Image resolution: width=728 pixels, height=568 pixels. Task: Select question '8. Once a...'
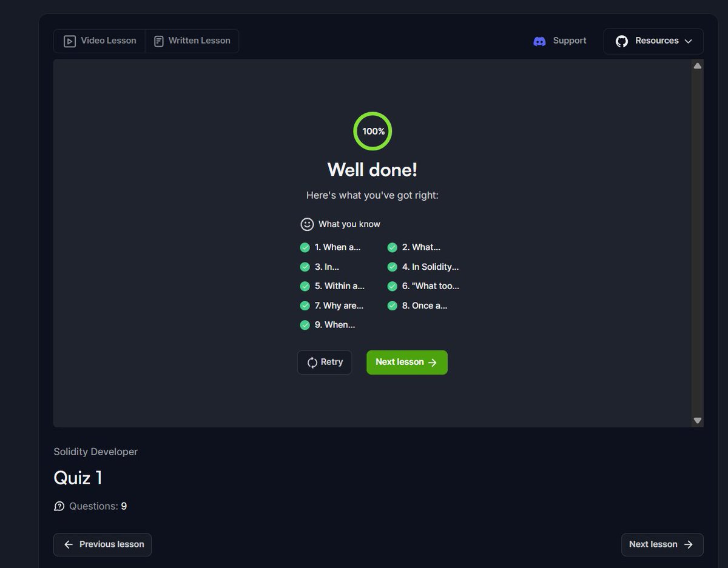click(425, 306)
